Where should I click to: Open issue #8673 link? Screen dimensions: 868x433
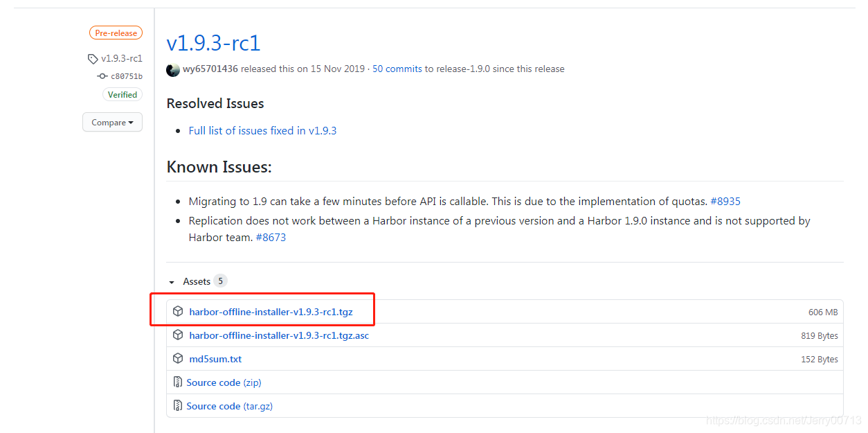[271, 238]
